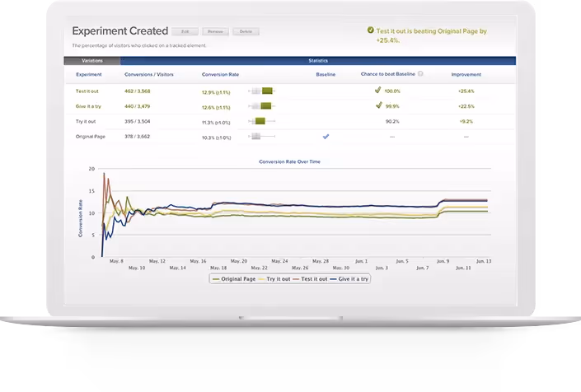Viewport: 581px width, 392px height.
Task: Click the percentage of visitors description text
Action: (x=139, y=45)
